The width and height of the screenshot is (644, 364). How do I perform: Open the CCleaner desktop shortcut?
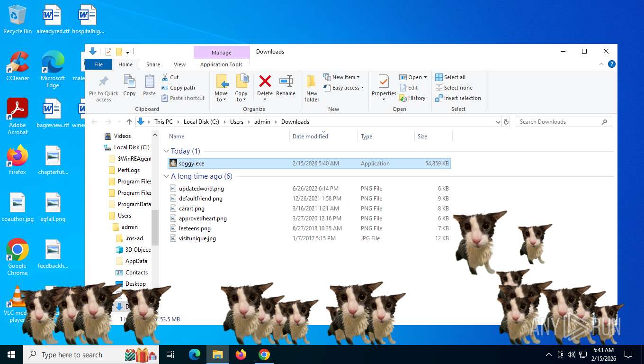tap(18, 66)
